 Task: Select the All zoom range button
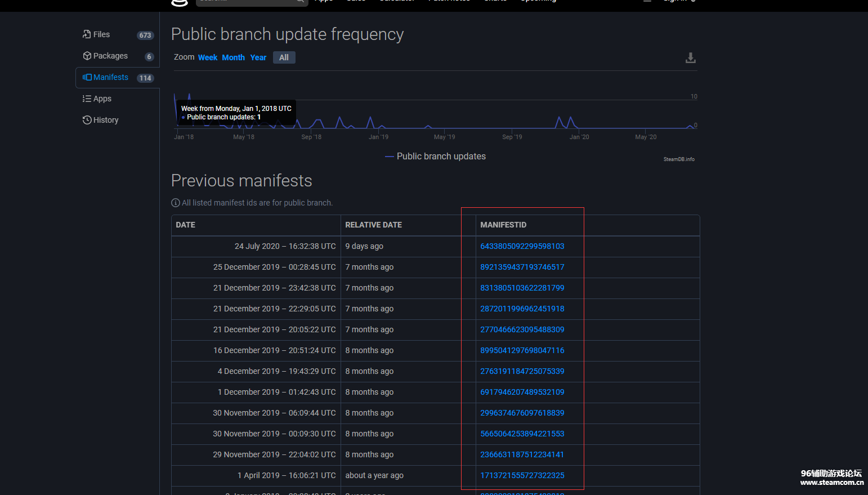pyautogui.click(x=284, y=57)
